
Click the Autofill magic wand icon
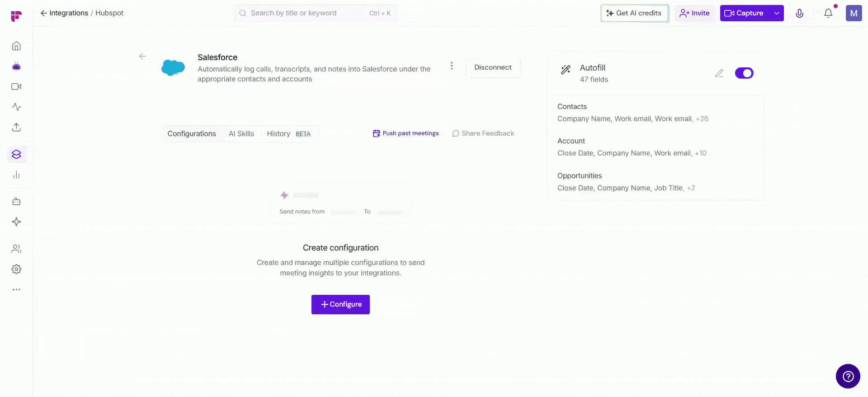[x=566, y=70]
